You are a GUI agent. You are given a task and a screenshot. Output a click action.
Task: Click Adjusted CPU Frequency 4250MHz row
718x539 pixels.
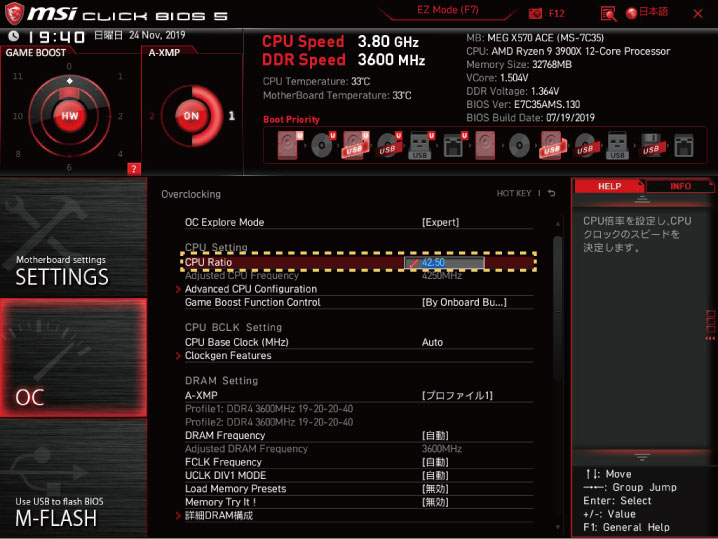click(359, 276)
